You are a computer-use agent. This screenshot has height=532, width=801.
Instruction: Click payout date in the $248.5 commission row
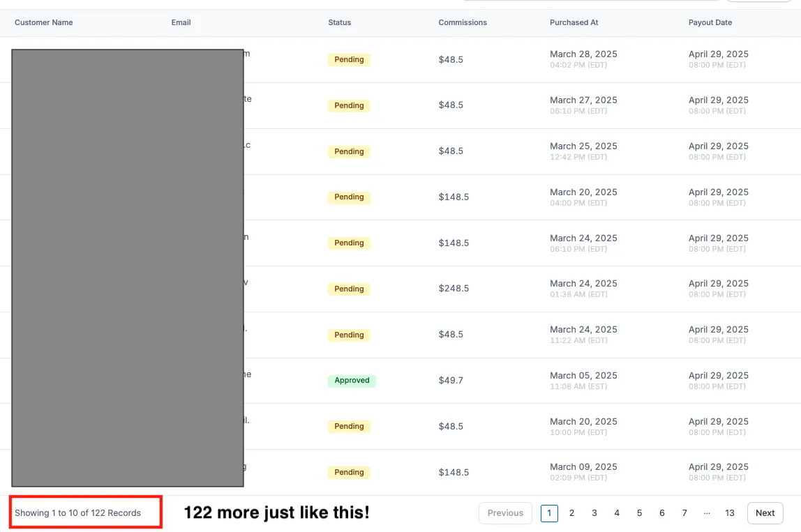pos(718,283)
